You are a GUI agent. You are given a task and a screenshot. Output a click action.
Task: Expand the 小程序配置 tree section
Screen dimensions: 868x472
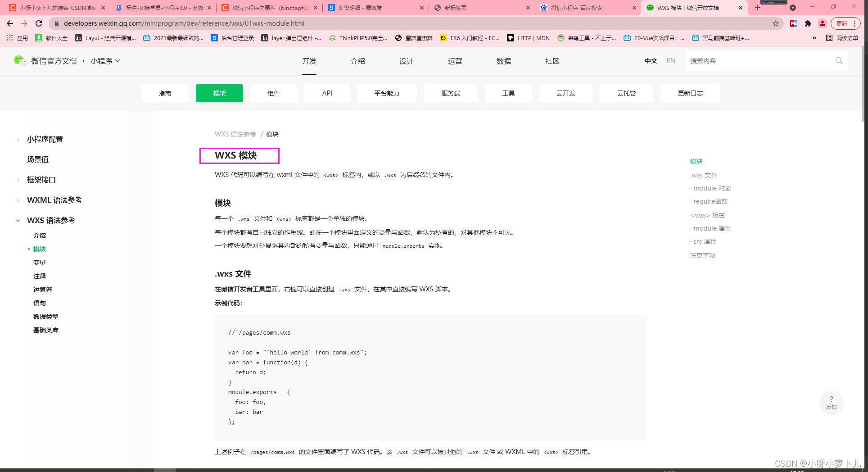[x=18, y=140]
